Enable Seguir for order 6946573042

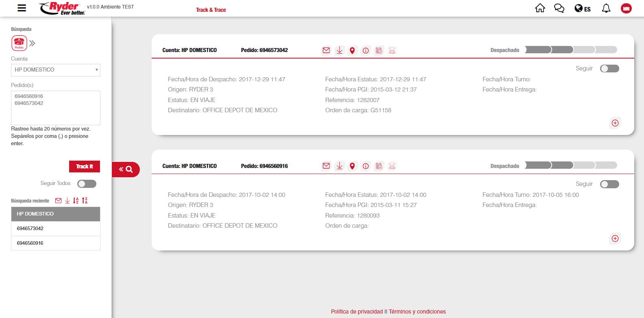(x=609, y=69)
